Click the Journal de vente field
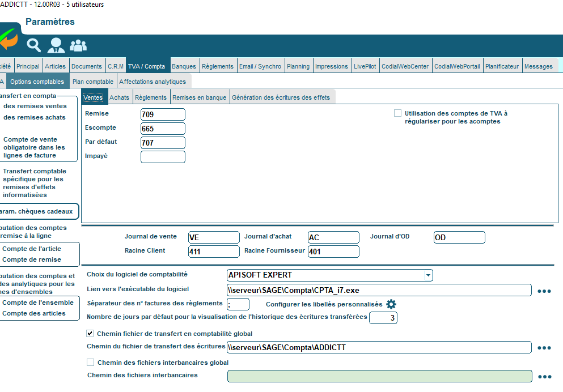The width and height of the screenshot is (563, 392). point(214,237)
